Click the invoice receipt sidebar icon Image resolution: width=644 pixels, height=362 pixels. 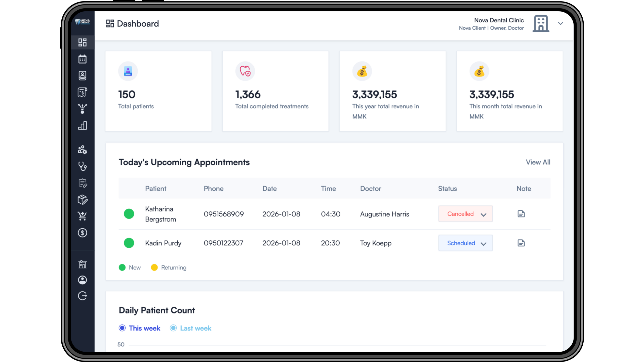[82, 92]
